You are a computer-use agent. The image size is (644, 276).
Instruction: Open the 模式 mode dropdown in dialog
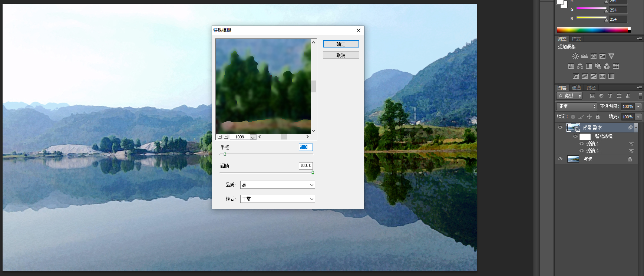click(x=277, y=199)
